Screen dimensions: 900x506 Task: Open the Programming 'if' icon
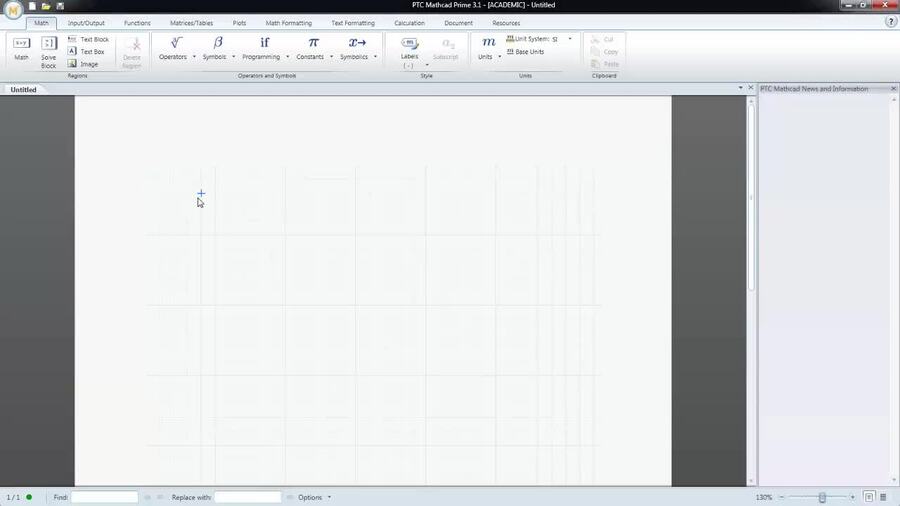coord(265,43)
